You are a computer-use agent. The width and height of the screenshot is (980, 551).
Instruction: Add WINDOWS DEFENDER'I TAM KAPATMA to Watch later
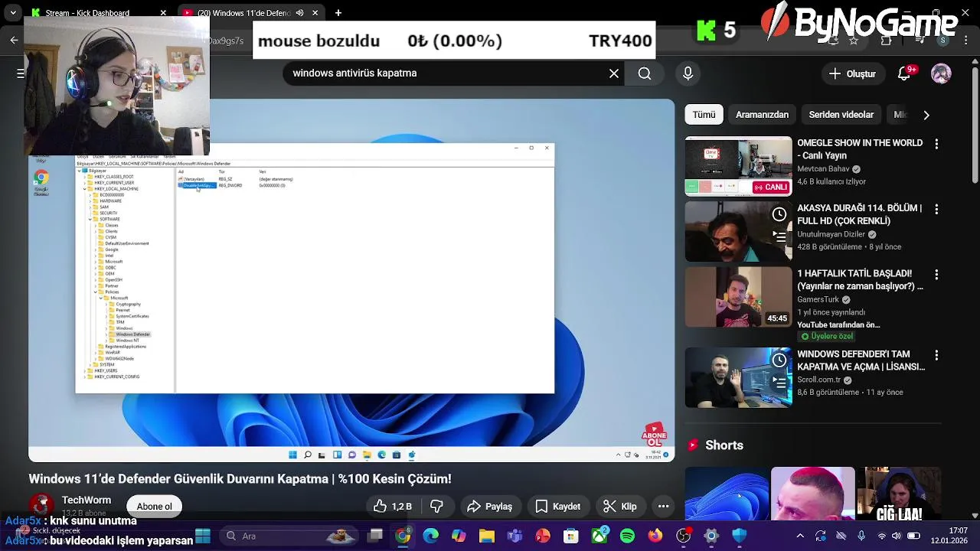pos(779,360)
